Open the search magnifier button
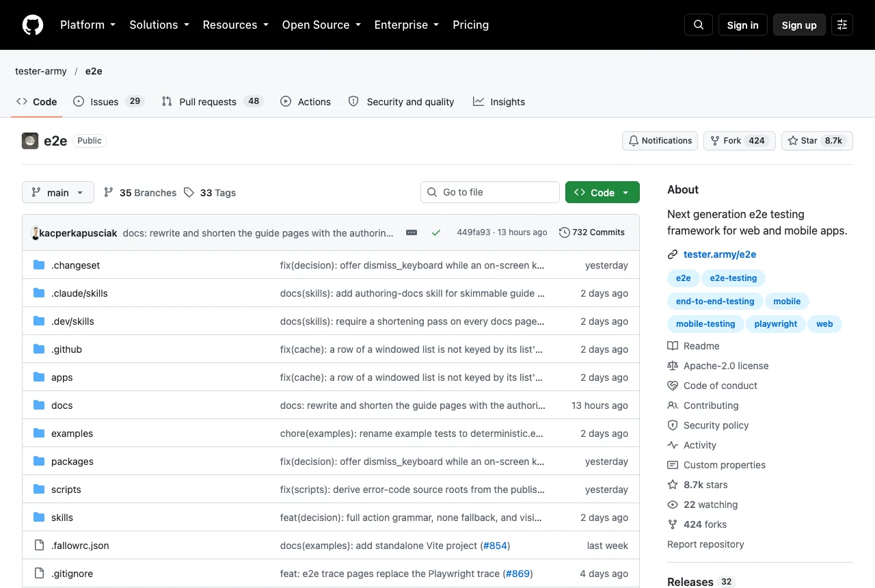The width and height of the screenshot is (875, 588). (x=699, y=25)
